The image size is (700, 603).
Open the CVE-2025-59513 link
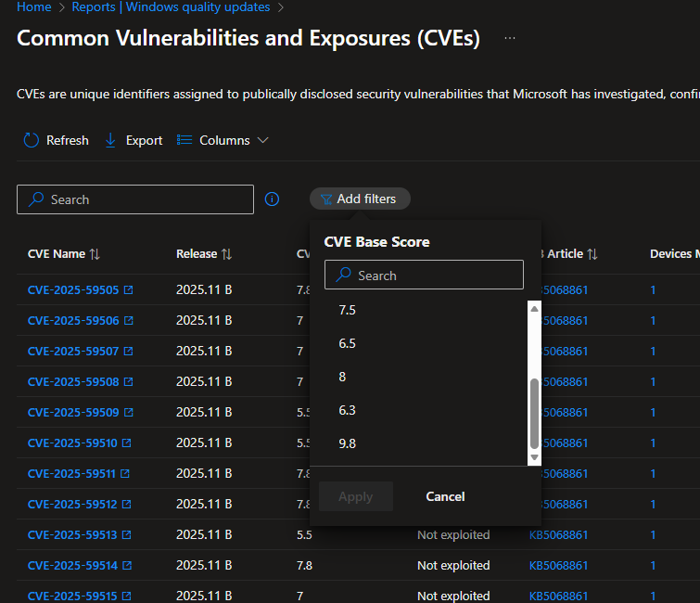coord(73,535)
